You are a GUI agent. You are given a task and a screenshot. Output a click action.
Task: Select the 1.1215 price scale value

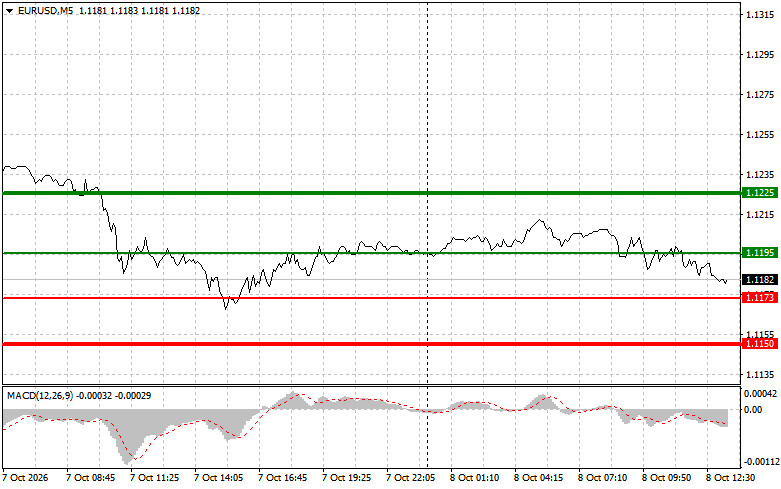click(x=760, y=215)
